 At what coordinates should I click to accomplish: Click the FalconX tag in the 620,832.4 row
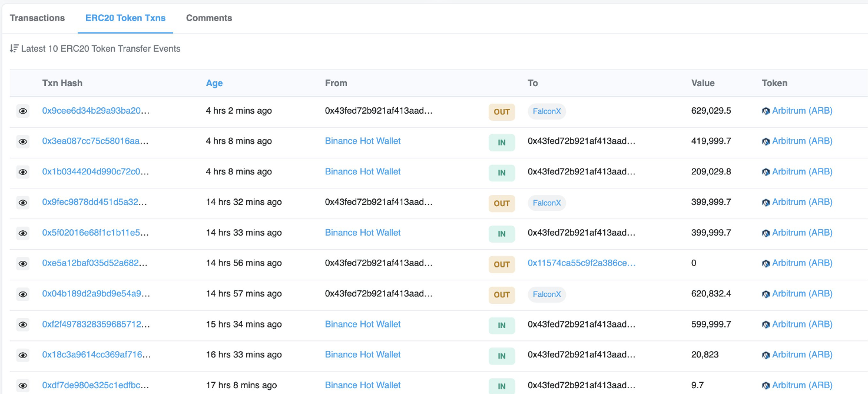[x=547, y=294]
